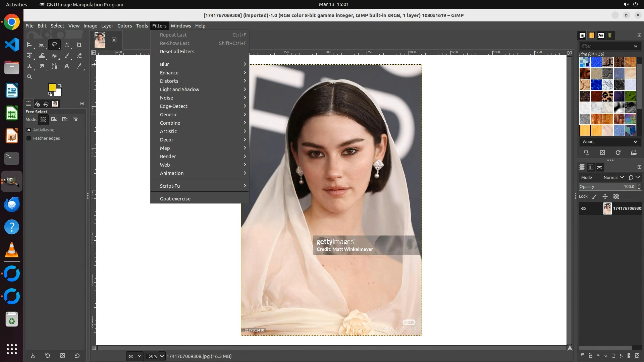The height and width of the screenshot is (362, 644).
Task: Enable the Feather edges checkbox
Action: click(x=29, y=138)
